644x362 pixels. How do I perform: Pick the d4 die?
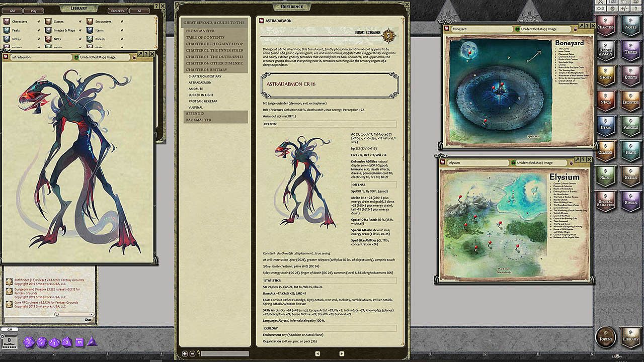92,342
